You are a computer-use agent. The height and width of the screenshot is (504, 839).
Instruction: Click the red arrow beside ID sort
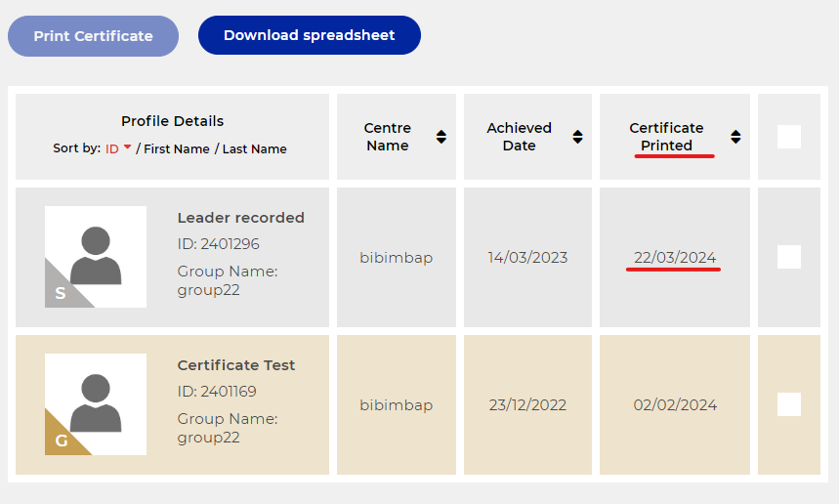[x=127, y=147]
